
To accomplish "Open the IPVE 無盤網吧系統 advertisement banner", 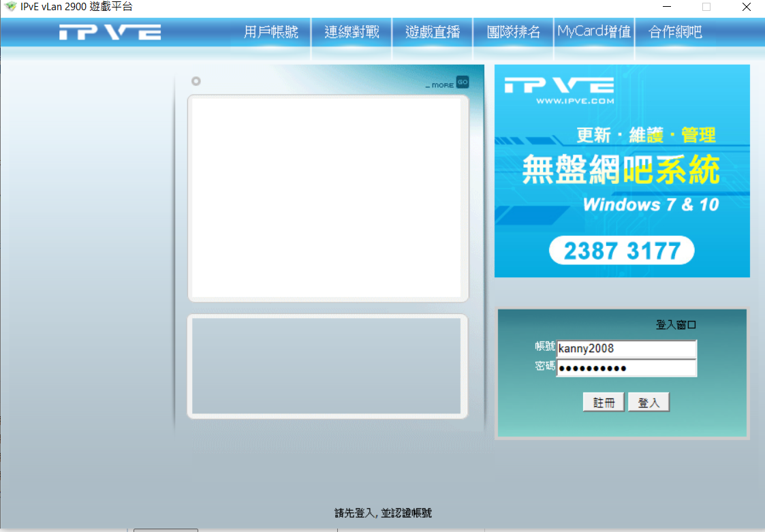I will (622, 171).
